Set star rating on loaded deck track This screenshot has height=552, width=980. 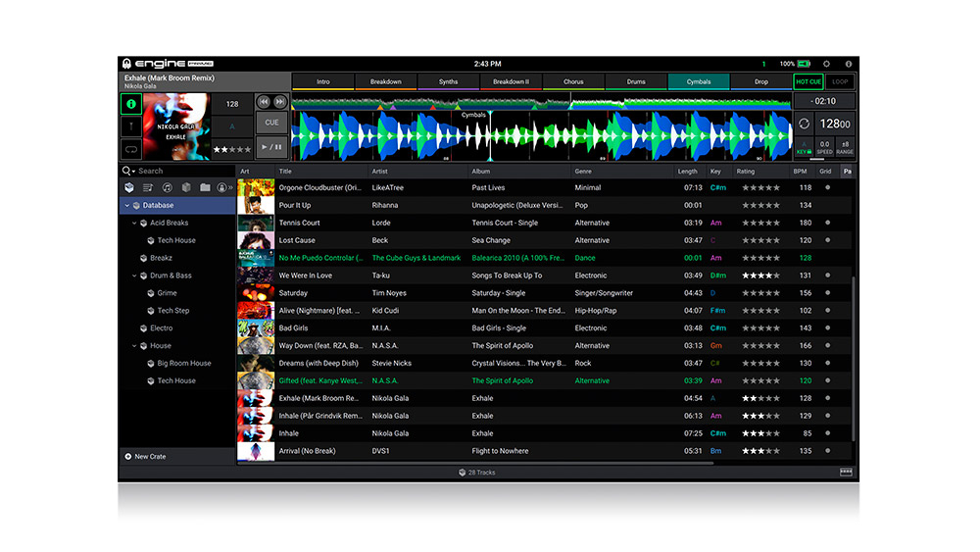click(232, 149)
